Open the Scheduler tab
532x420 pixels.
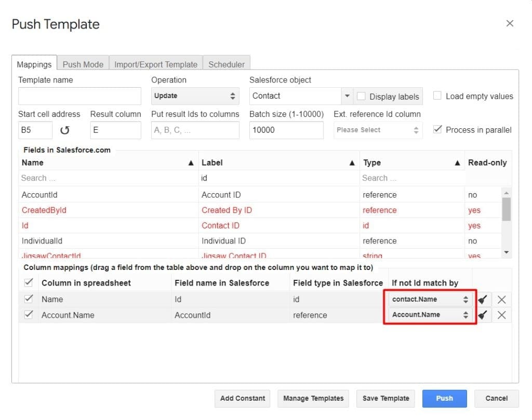coord(227,64)
